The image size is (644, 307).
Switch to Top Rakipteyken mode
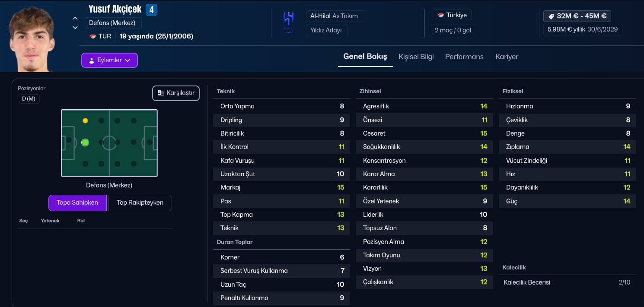click(140, 203)
